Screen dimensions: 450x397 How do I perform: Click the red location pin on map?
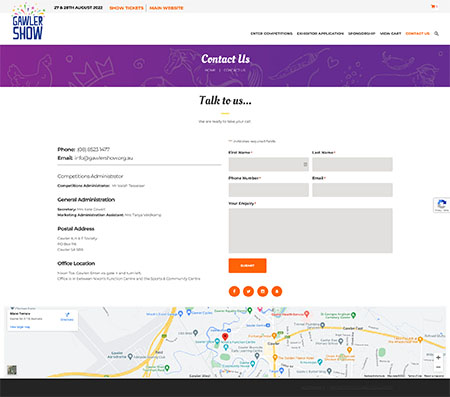[225, 337]
